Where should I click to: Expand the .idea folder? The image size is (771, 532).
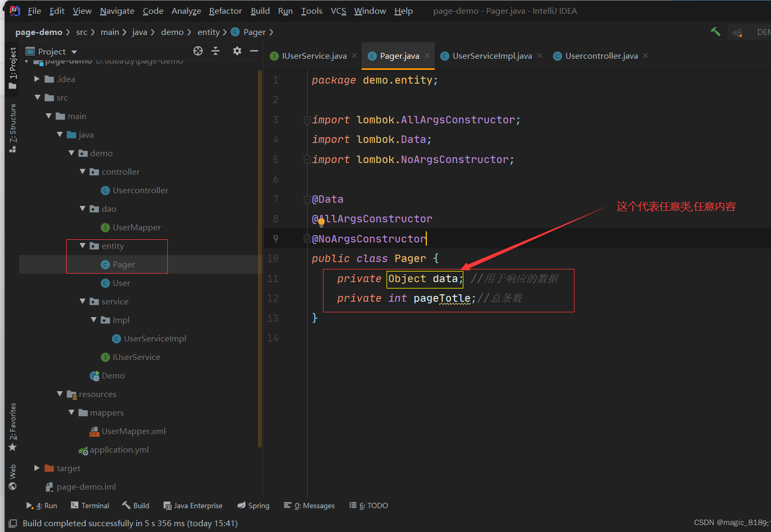tap(37, 79)
